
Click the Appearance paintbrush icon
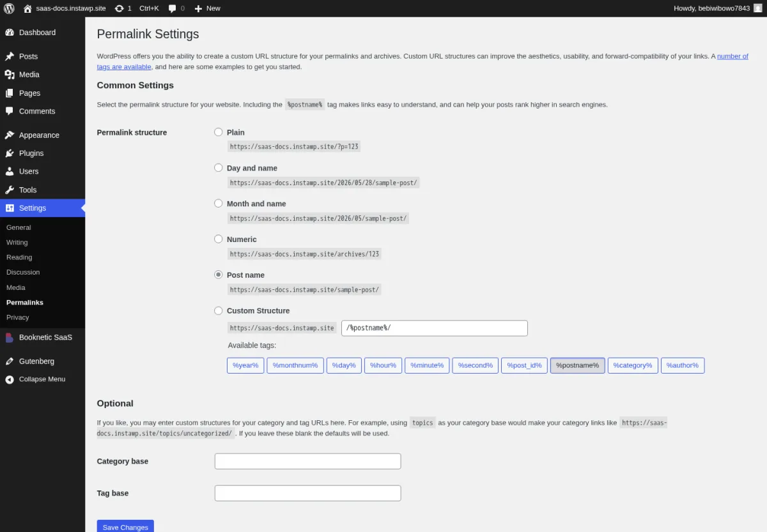coord(10,135)
